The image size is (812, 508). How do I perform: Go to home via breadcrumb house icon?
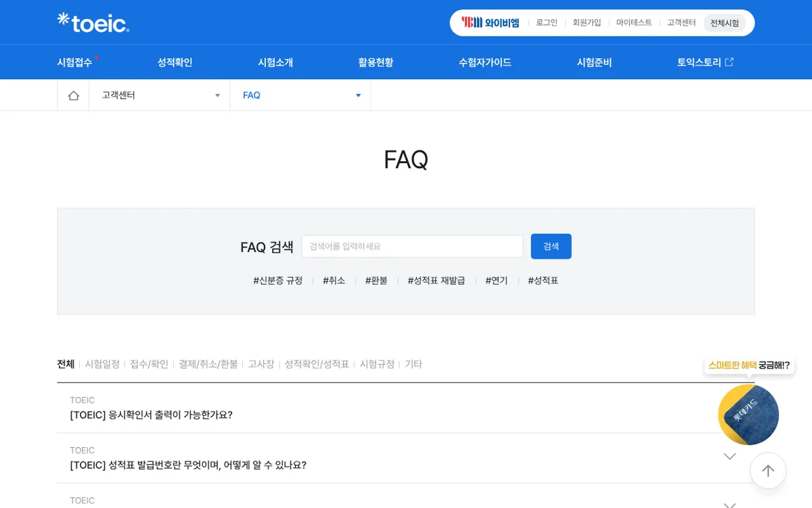point(73,96)
